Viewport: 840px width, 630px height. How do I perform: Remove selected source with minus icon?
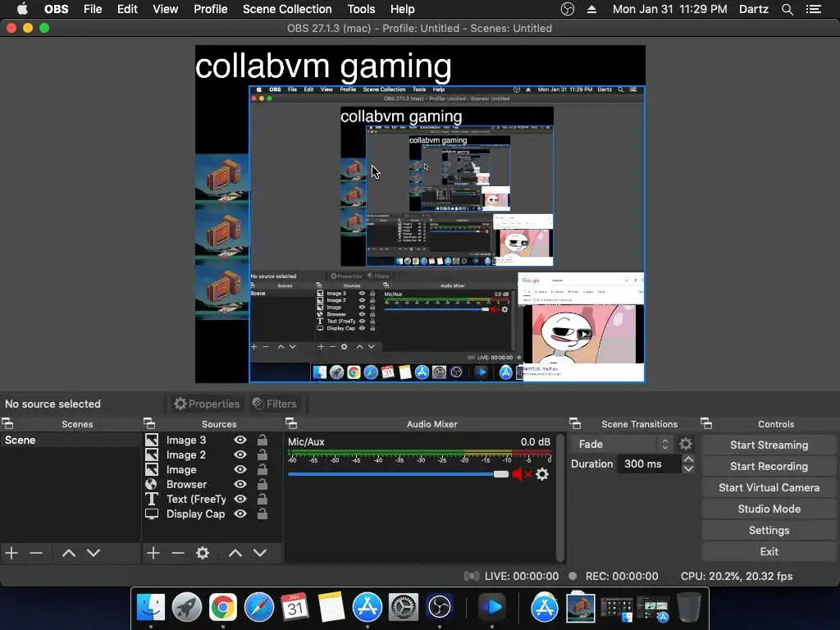[x=178, y=553]
